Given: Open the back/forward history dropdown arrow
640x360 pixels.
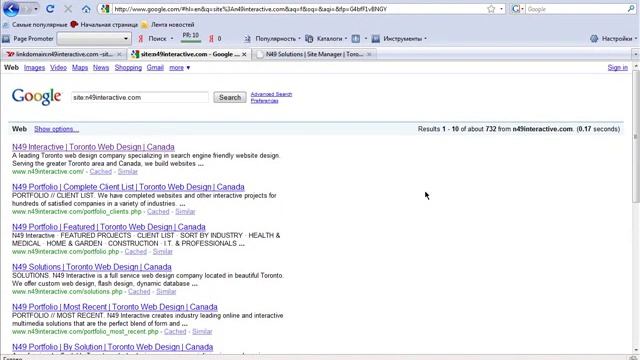Looking at the screenshot, I should coord(36,9).
